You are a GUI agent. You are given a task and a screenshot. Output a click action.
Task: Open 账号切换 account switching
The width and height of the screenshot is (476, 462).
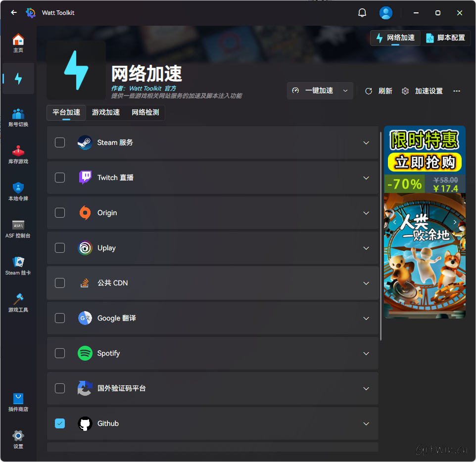18,117
